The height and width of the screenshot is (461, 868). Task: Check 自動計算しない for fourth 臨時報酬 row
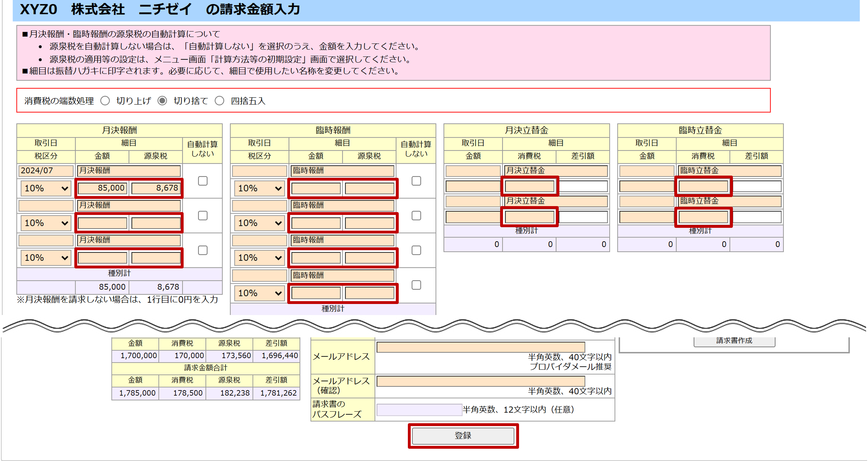tap(416, 285)
